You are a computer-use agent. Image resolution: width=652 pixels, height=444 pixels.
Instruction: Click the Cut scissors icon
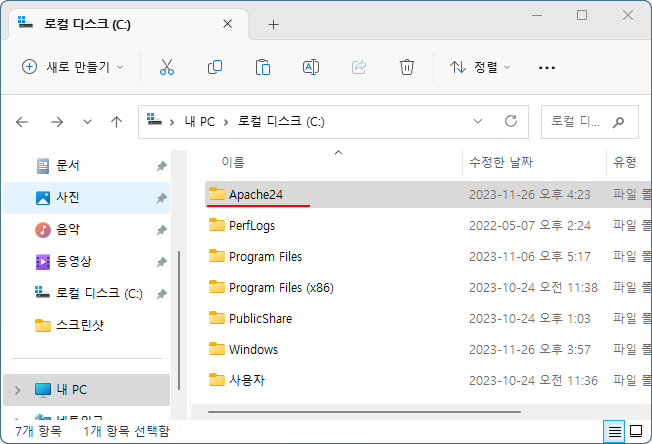(x=167, y=67)
